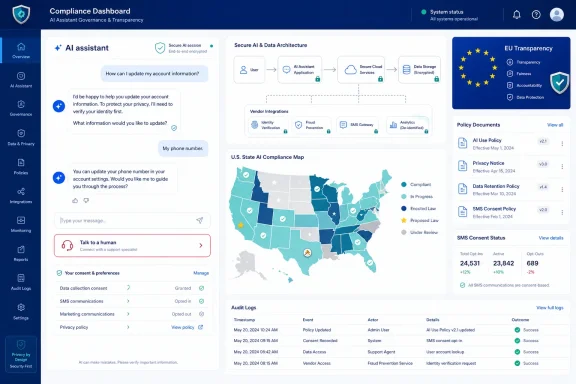Click the Compliant legend color dot

point(404,184)
